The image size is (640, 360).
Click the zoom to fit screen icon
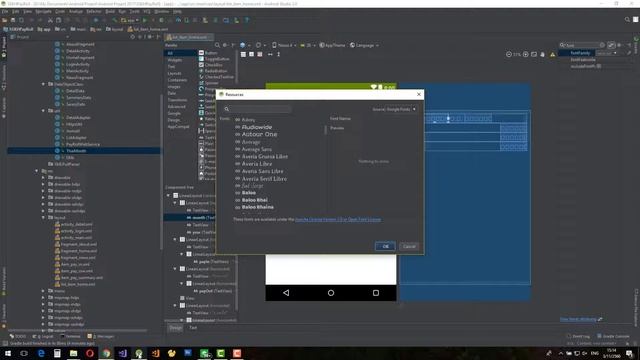[534, 54]
